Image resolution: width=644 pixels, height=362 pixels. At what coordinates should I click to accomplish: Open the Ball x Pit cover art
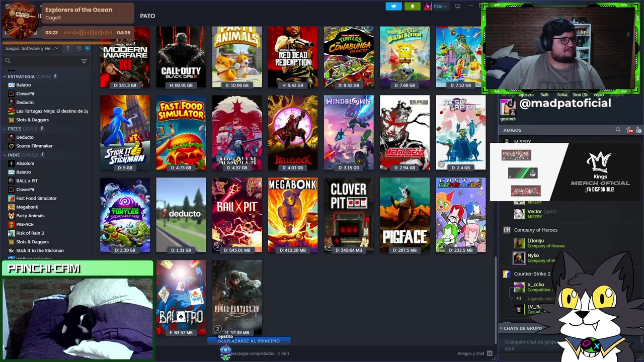[237, 215]
